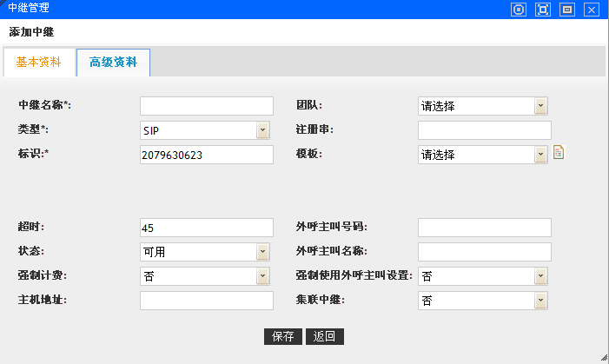Click the restore window icon in title bar
The height and width of the screenshot is (364, 609).
coord(567,10)
